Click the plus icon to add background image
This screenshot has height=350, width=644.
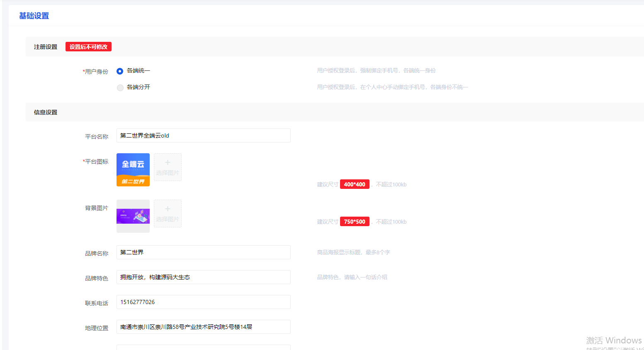point(168,209)
